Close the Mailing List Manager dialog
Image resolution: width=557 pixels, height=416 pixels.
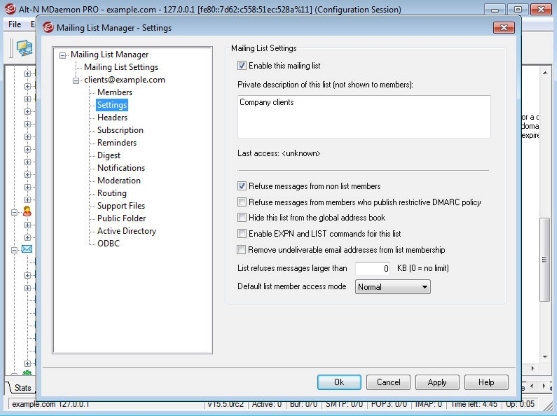point(504,28)
